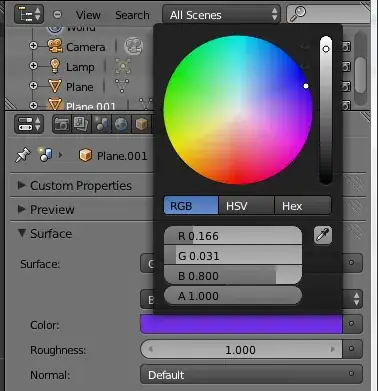Switch to the Scene properties tab
378x391 pixels.
tap(101, 124)
